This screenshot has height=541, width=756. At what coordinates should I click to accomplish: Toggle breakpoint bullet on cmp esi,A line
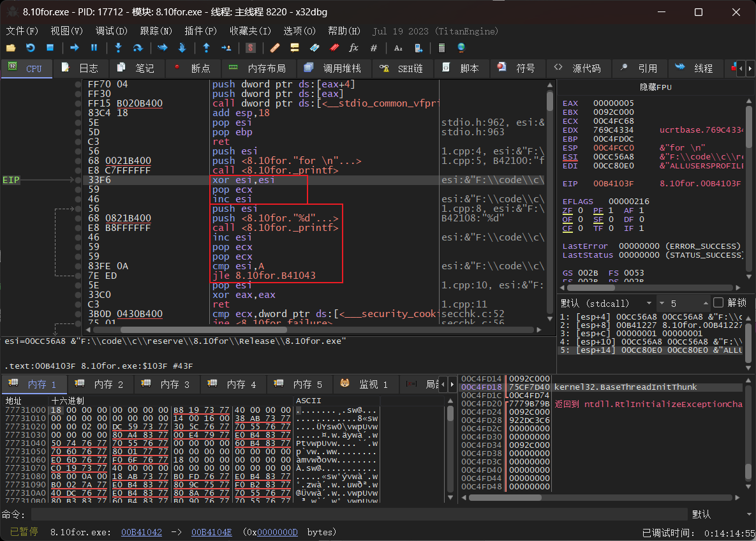tap(78, 266)
